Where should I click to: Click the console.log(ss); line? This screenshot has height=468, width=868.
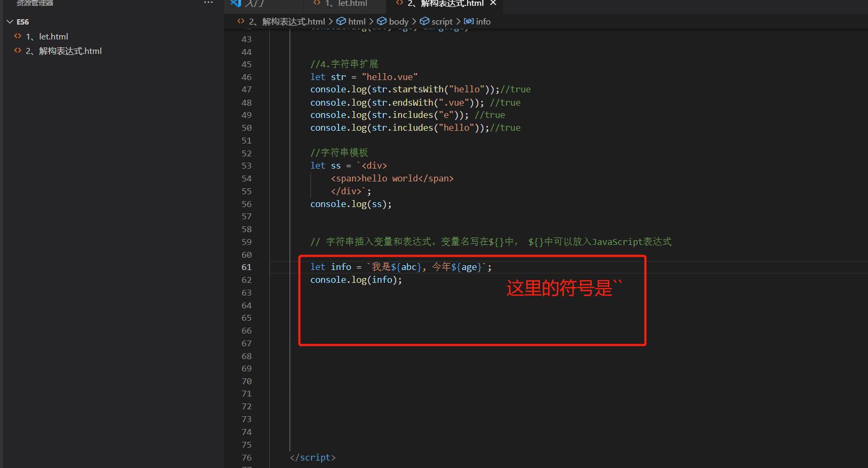[x=351, y=204]
